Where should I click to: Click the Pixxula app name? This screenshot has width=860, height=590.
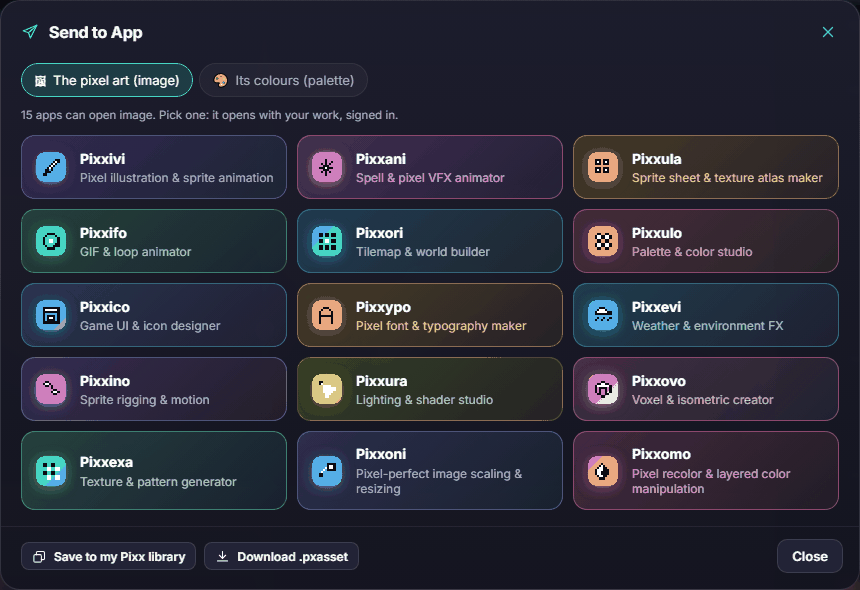coord(657,159)
